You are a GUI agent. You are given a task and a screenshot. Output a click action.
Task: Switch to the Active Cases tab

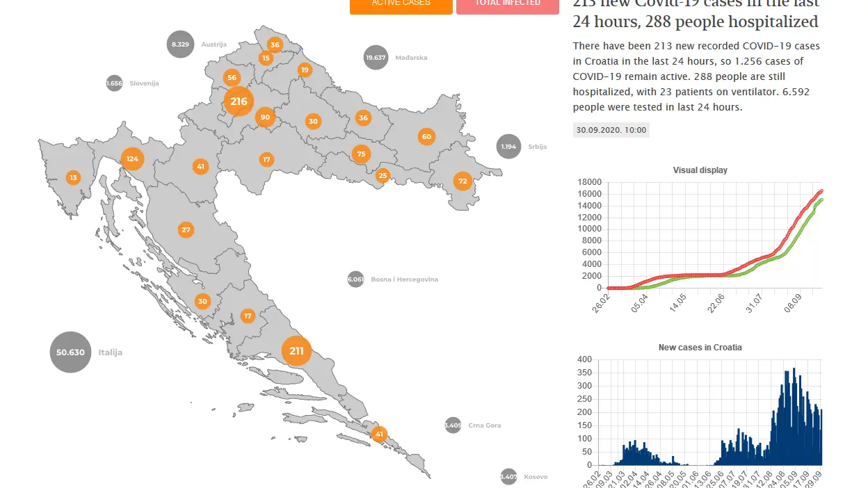[401, 6]
